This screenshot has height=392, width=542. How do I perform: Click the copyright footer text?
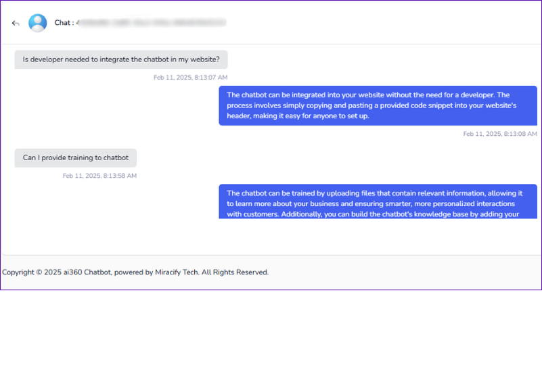click(135, 272)
